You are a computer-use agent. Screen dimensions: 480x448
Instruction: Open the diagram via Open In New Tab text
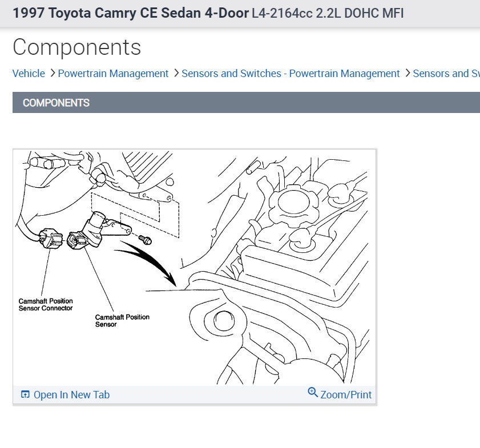72,395
